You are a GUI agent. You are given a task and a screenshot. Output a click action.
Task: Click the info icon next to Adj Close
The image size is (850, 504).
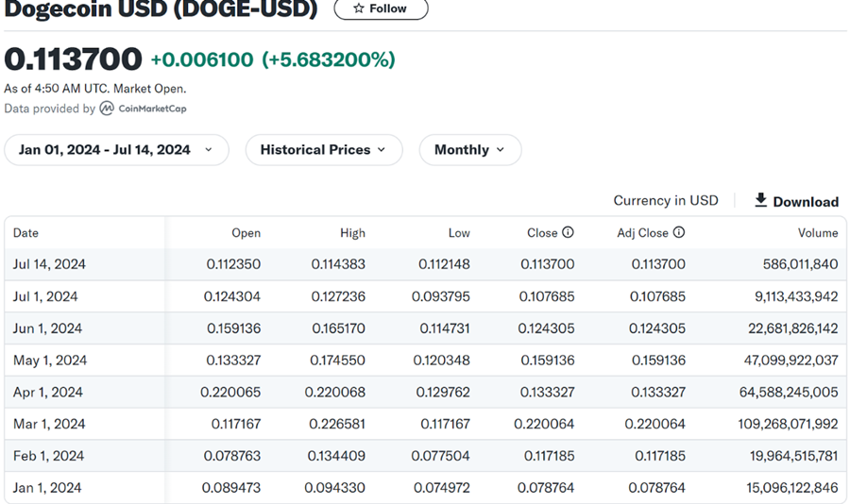point(679,232)
